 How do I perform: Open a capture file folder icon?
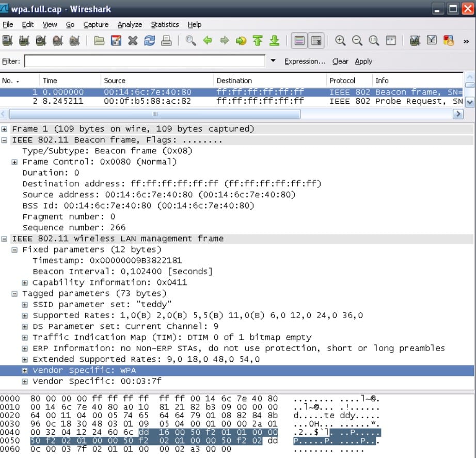pos(99,40)
